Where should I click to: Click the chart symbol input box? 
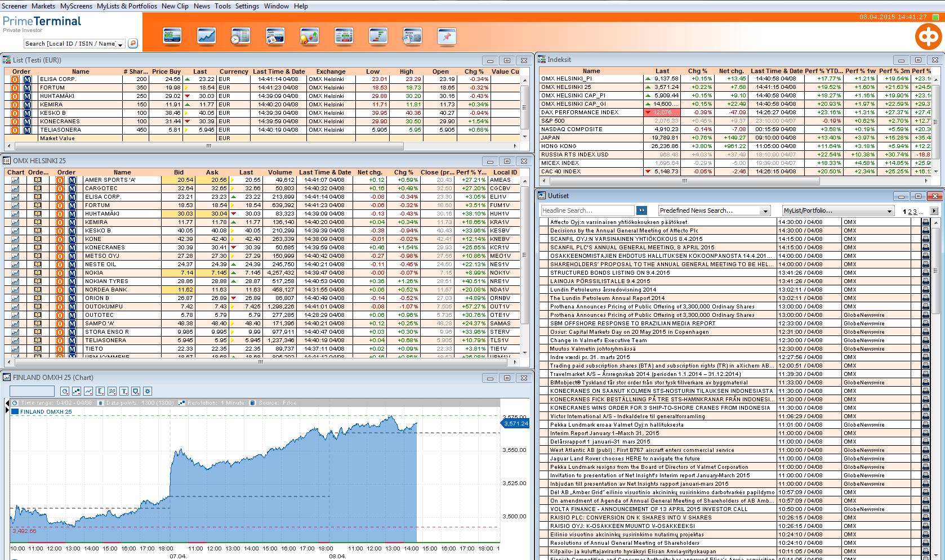click(32, 391)
